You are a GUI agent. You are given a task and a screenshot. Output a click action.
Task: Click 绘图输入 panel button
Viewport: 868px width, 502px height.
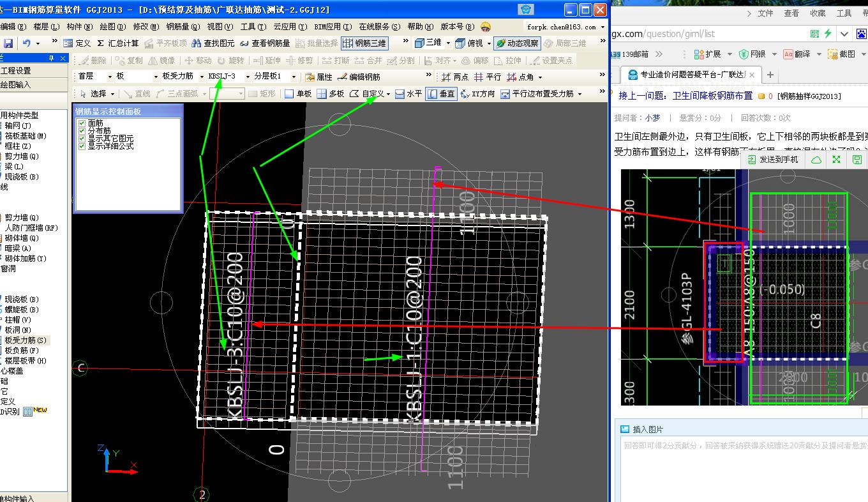tap(34, 84)
